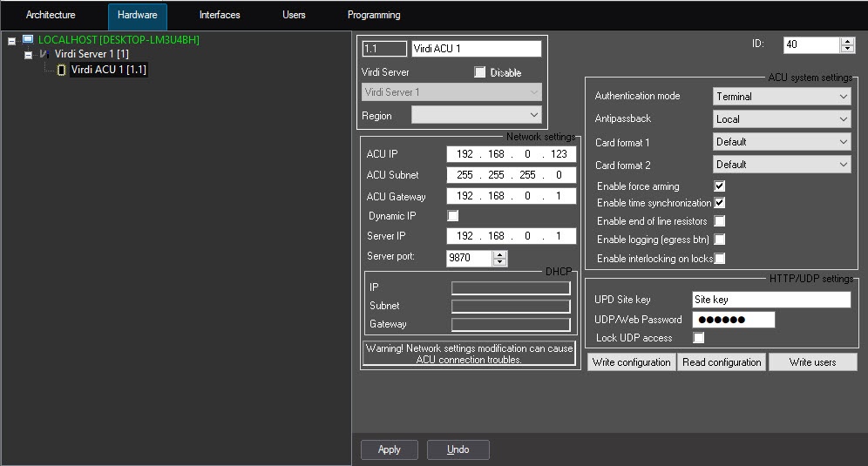Viewport: 868px width, 466px height.
Task: Click the Virdi Server 1 tree icon
Action: (44, 55)
